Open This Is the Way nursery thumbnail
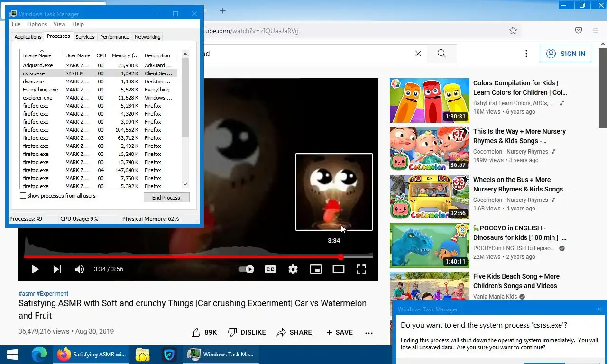 tap(430, 149)
